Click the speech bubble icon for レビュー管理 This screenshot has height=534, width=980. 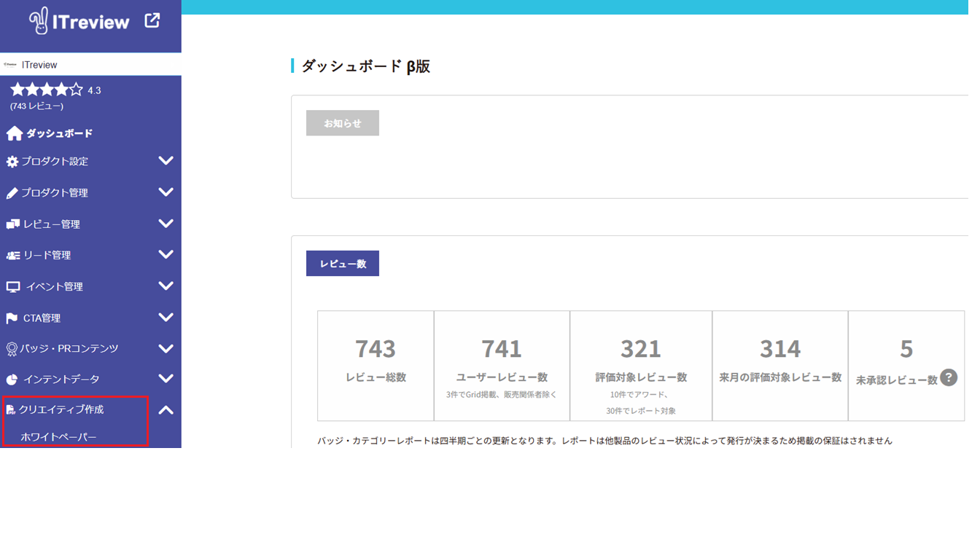point(12,224)
